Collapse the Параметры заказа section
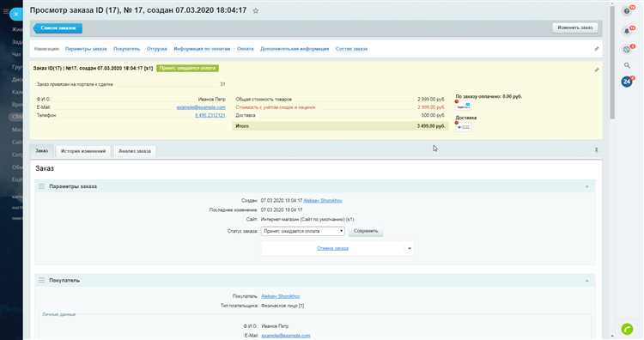644x340 pixels. click(586, 187)
